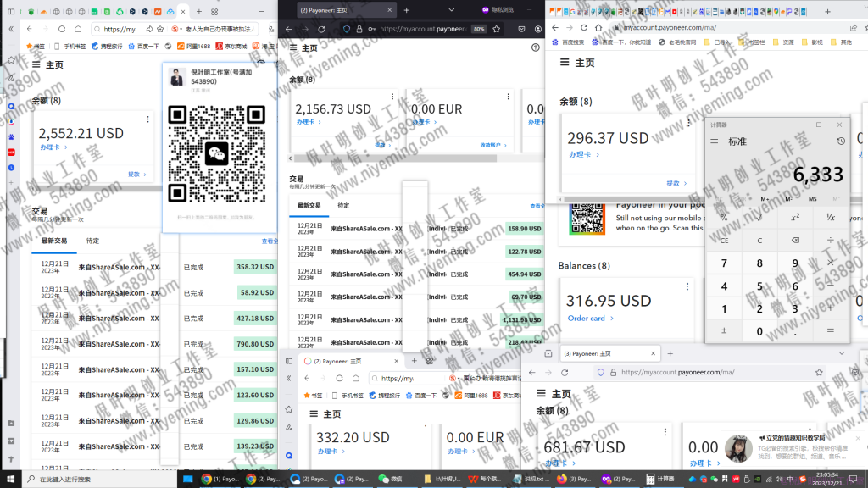Screen dimensions: 868x488
Task: Bookmark page with star in 681.67 USD Firefox
Action: 819,373
